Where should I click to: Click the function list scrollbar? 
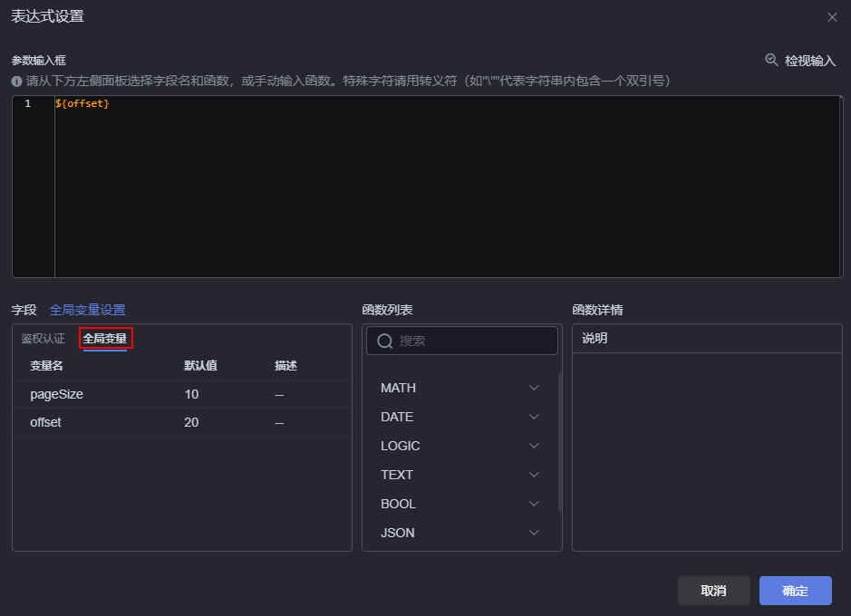click(x=559, y=442)
